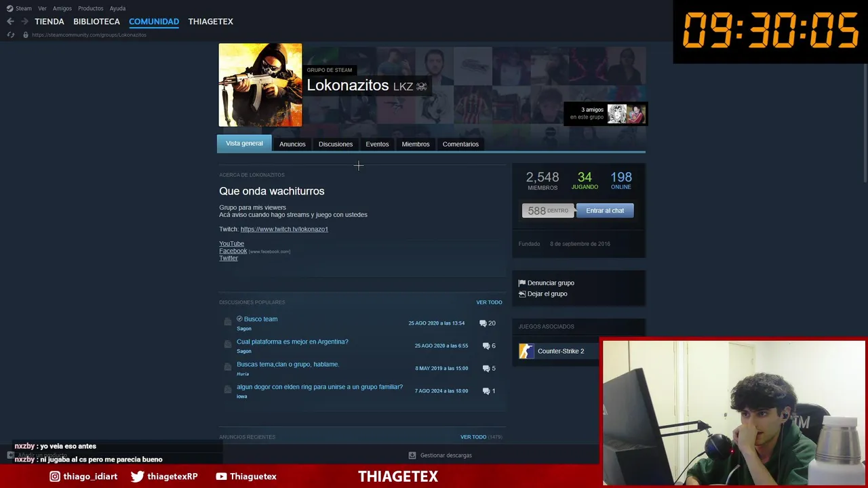Open the twitch.tv/lokonazo1 link
The width and height of the screenshot is (868, 488).
(284, 229)
